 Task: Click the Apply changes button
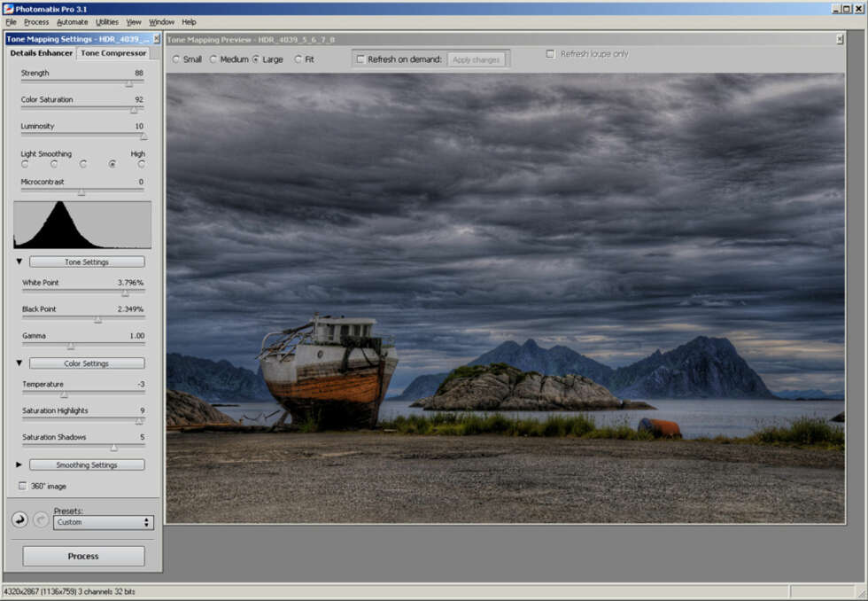[477, 59]
